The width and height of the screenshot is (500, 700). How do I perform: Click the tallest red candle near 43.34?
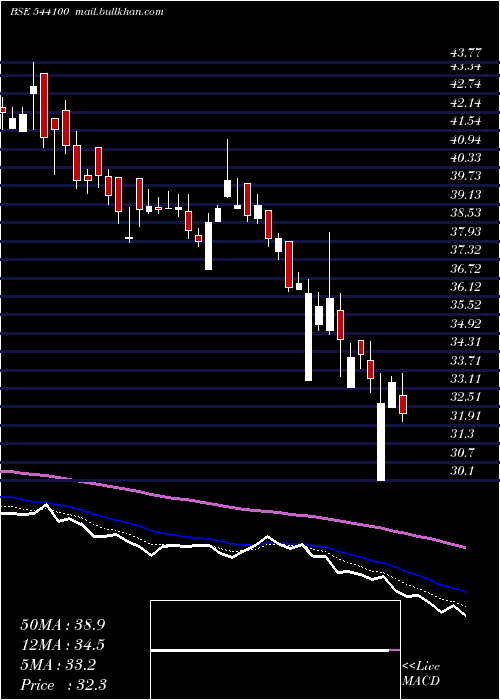[x=44, y=105]
